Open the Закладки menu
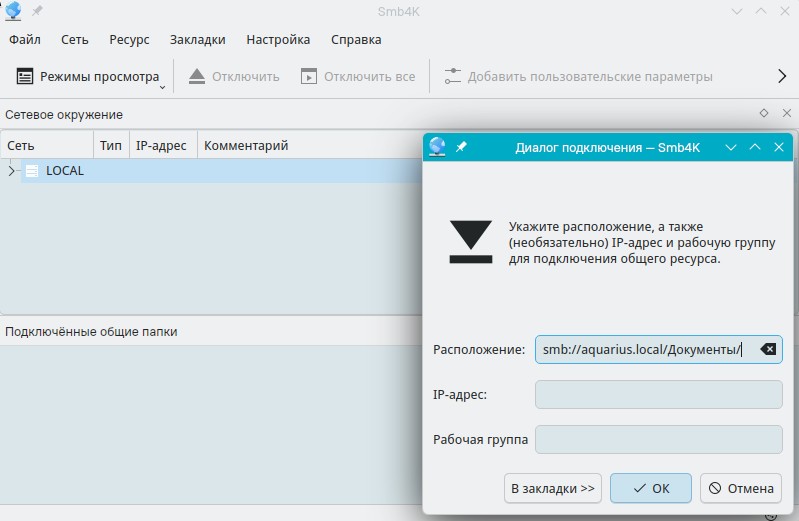This screenshot has height=521, width=799. point(197,40)
